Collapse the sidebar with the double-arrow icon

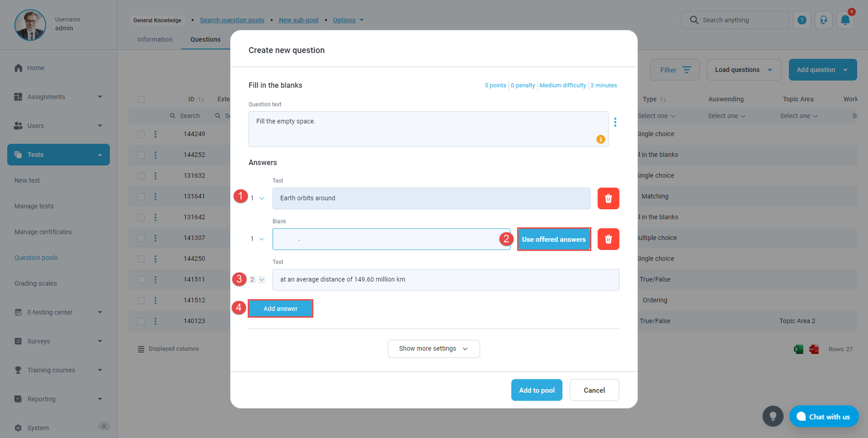click(104, 426)
